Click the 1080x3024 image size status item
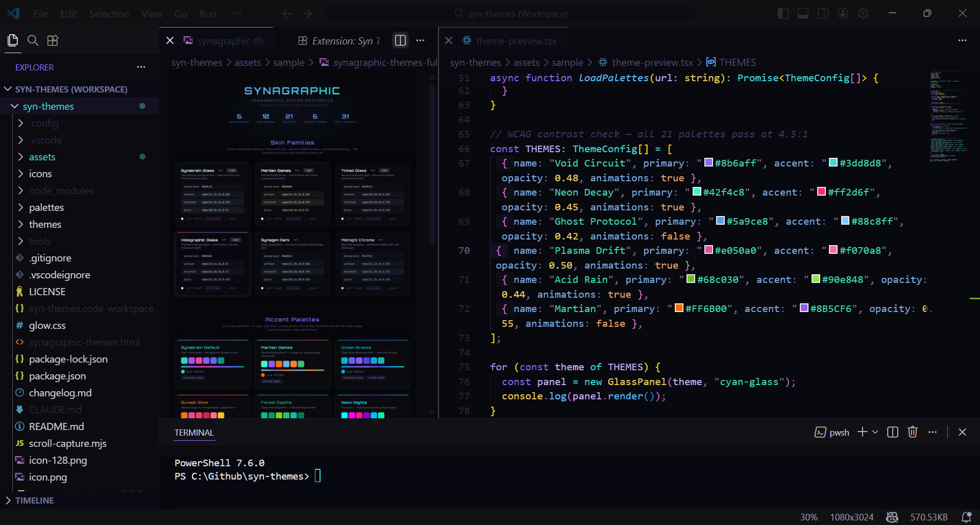Viewport: 980px width, 525px height. [x=851, y=517]
